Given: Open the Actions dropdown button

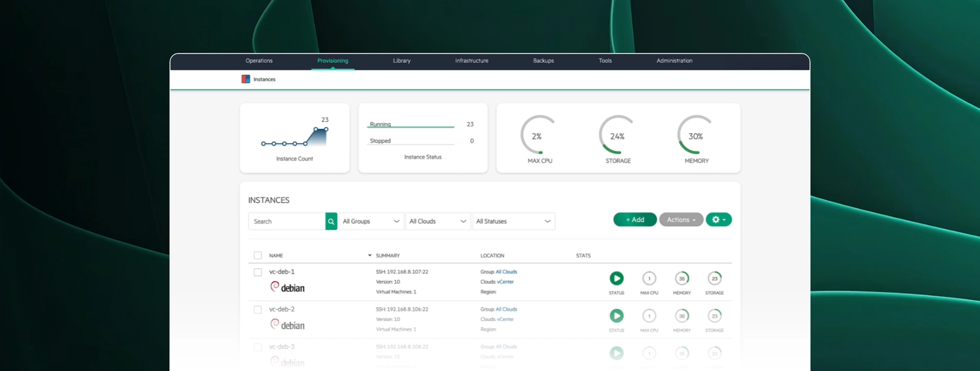Looking at the screenshot, I should (x=681, y=220).
